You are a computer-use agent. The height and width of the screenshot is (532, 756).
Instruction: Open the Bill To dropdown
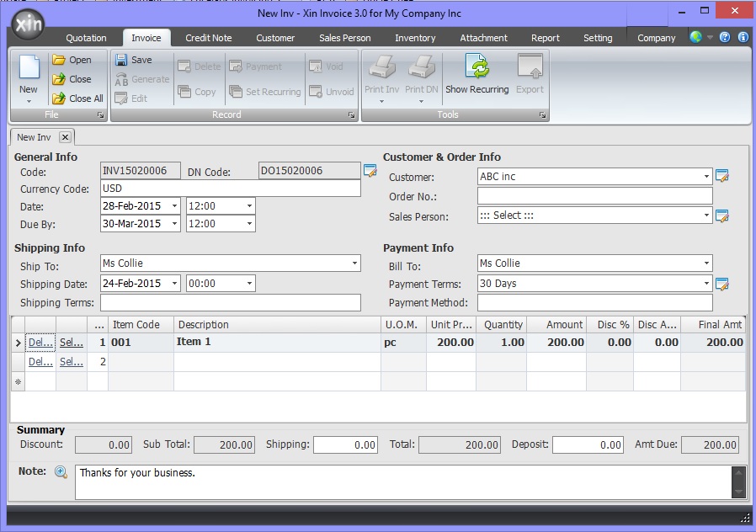[x=706, y=263]
